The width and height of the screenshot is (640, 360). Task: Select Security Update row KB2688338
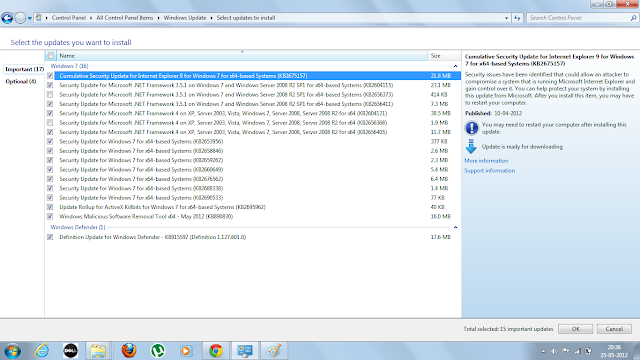[x=253, y=189]
